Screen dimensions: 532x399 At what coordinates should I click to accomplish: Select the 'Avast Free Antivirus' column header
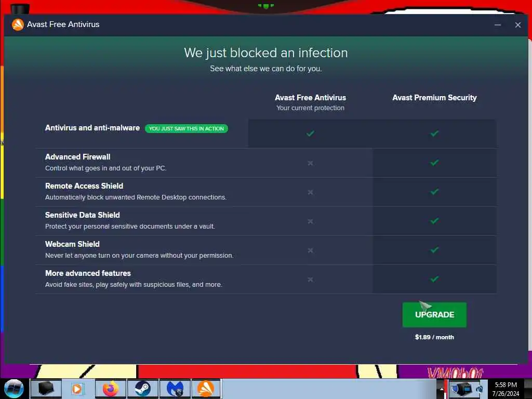310,98
